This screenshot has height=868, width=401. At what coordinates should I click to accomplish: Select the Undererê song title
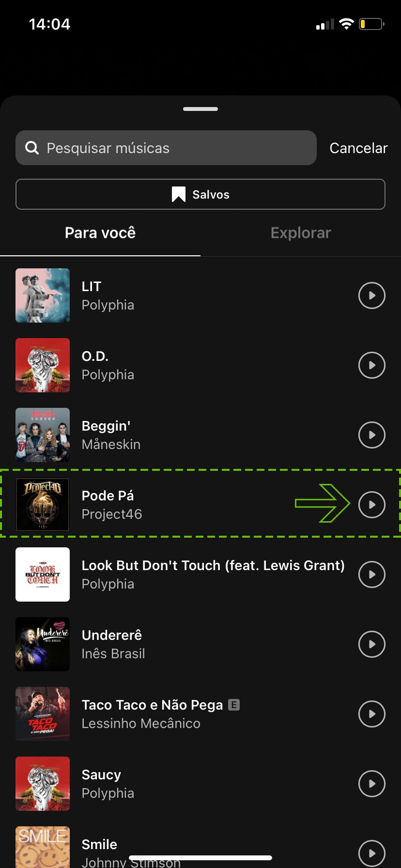click(x=112, y=635)
